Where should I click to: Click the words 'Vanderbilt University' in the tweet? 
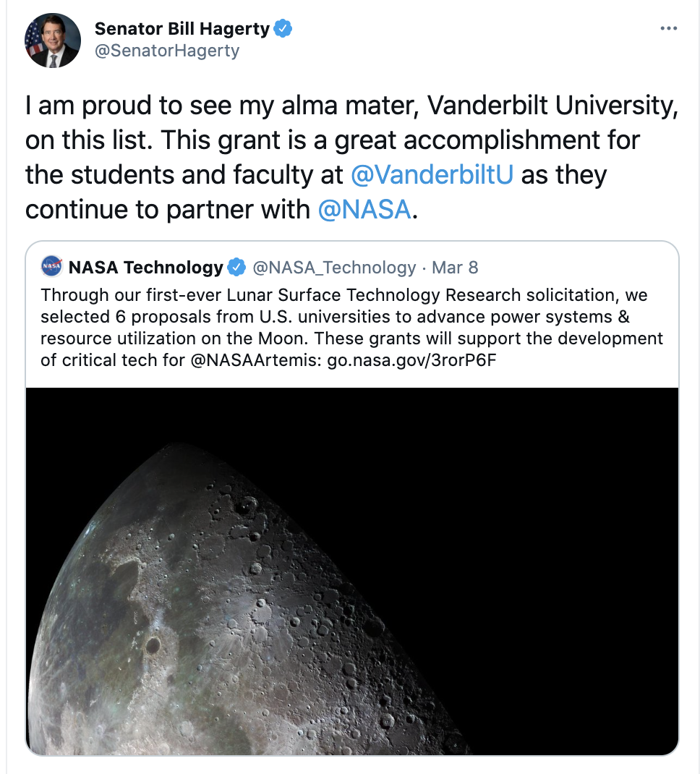(x=552, y=106)
